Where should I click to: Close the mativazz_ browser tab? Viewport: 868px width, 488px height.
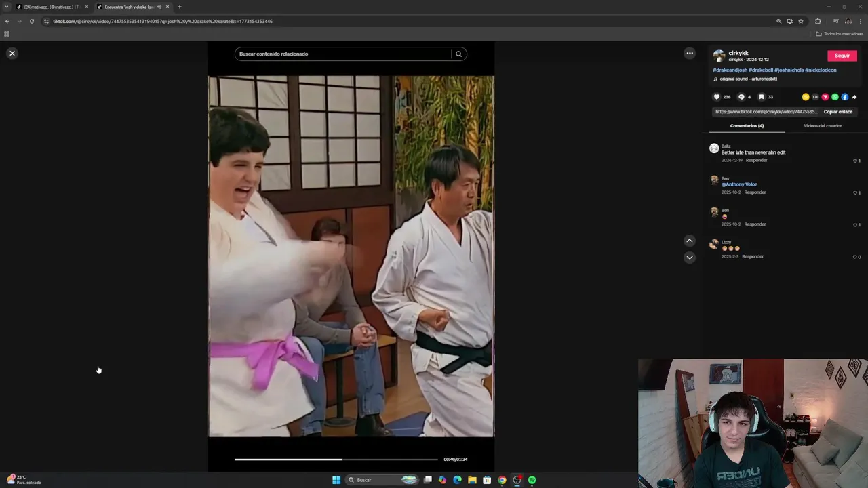(87, 7)
